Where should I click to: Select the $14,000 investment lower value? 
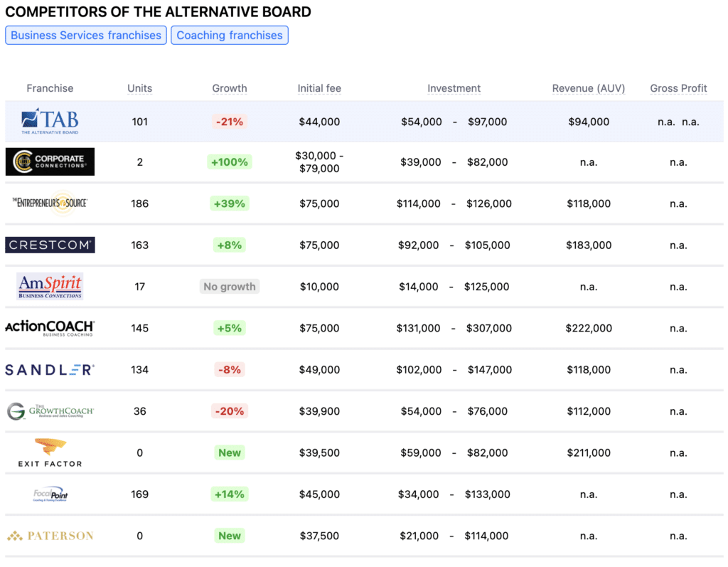click(418, 286)
